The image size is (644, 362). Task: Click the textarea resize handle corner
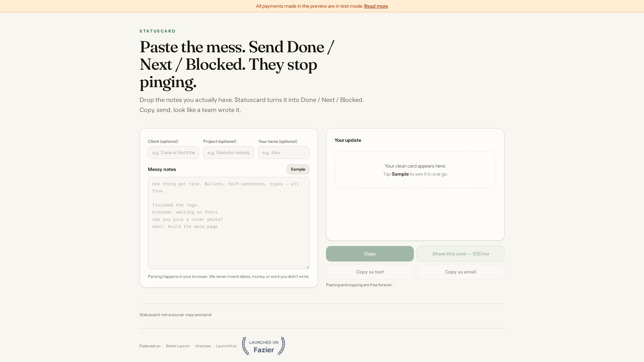click(308, 267)
